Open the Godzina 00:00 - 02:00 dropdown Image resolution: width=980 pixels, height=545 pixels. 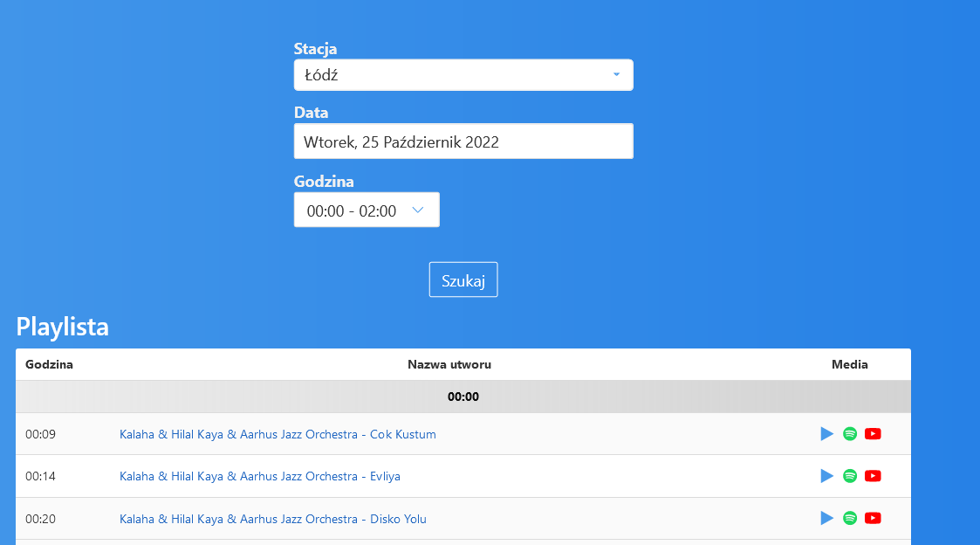click(367, 210)
